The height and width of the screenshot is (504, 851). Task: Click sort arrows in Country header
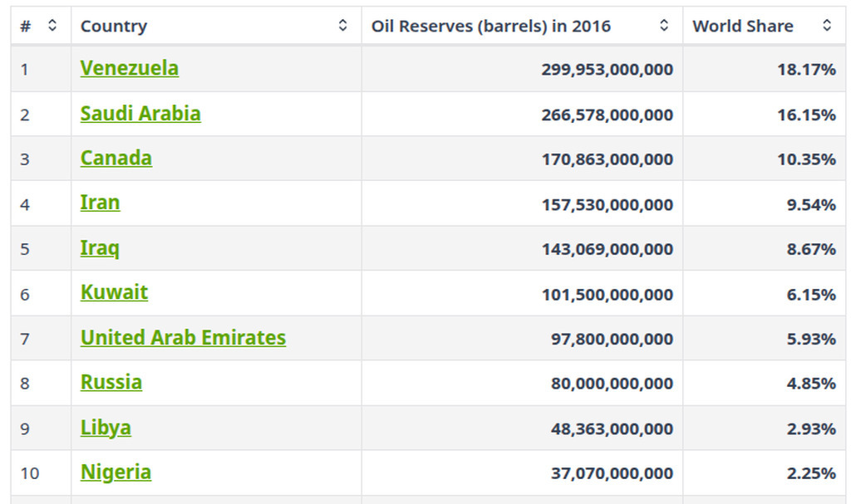coord(342,26)
